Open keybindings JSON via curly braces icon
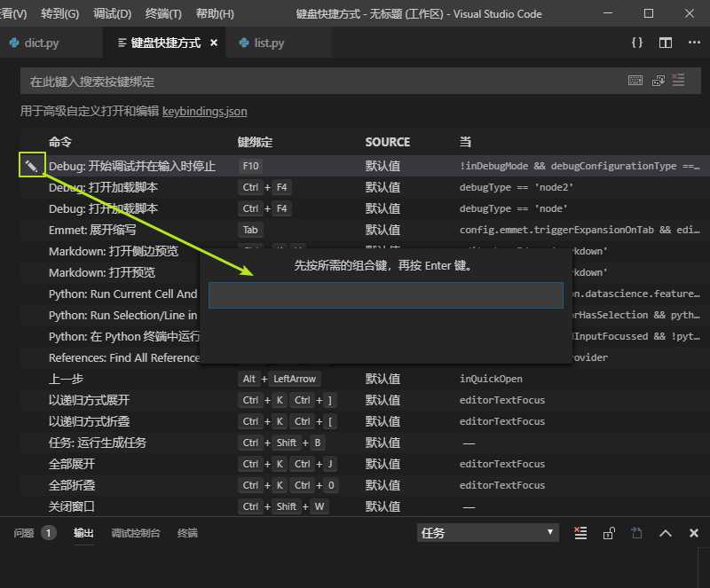This screenshot has height=588, width=710. (636, 43)
